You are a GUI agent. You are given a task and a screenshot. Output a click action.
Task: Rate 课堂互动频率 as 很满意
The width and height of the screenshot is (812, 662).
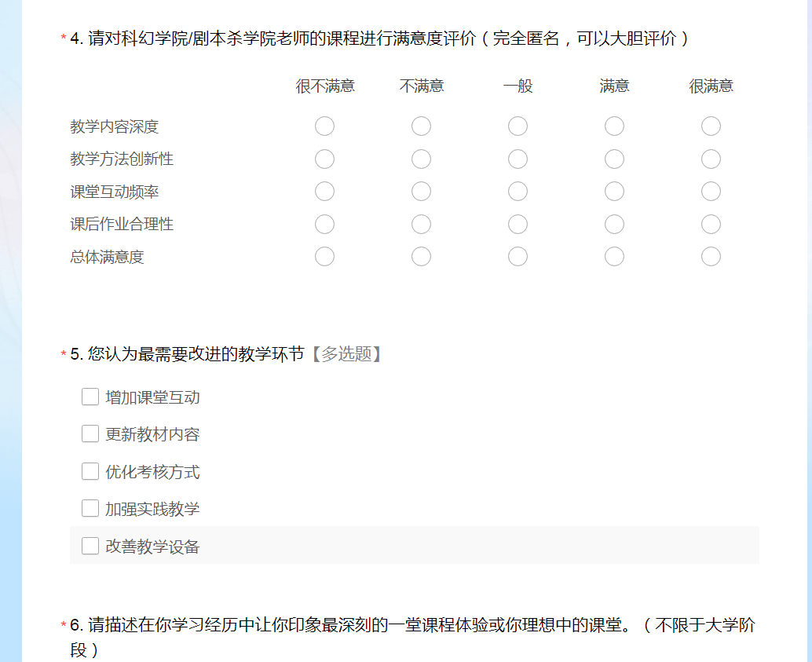(x=711, y=192)
